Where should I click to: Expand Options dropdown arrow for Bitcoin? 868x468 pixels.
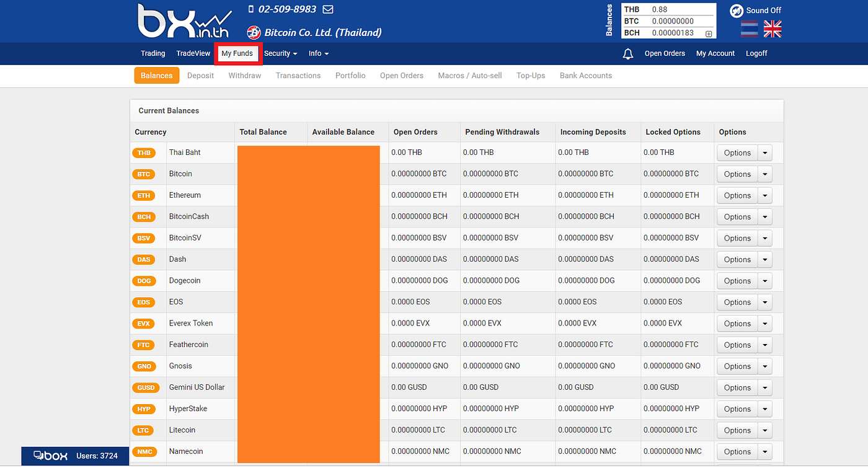pyautogui.click(x=765, y=174)
